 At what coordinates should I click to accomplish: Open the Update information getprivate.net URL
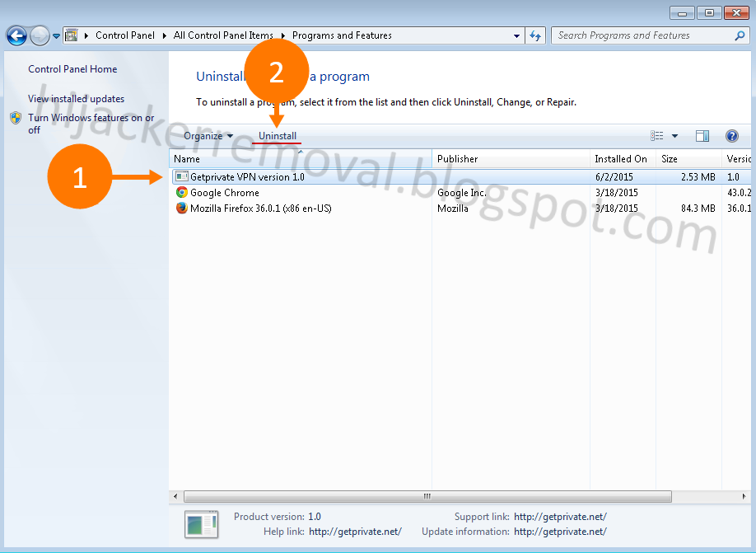(560, 532)
